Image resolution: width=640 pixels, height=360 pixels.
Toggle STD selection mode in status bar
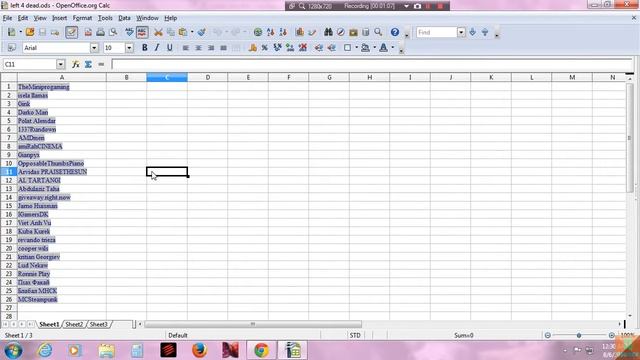pos(355,335)
